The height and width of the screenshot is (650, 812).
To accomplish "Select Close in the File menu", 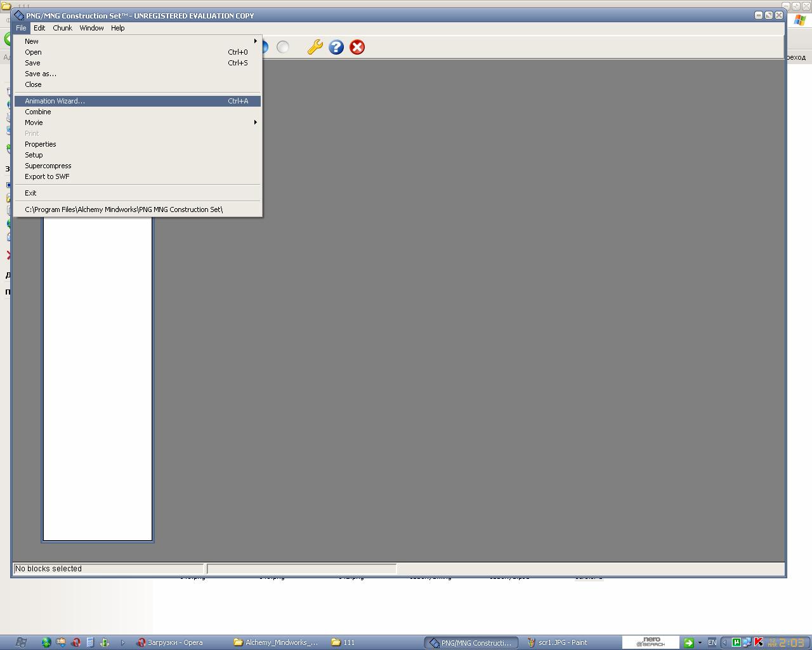I will [138, 84].
